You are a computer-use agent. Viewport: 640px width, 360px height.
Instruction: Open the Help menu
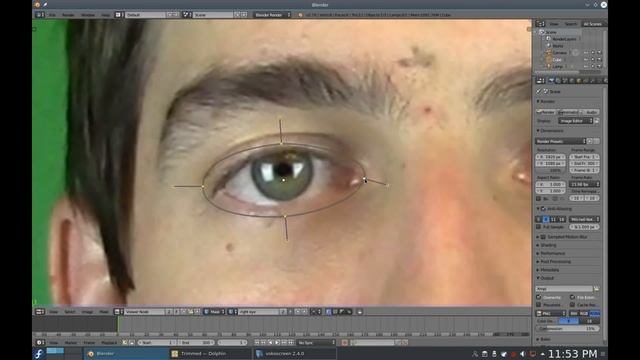(105, 15)
